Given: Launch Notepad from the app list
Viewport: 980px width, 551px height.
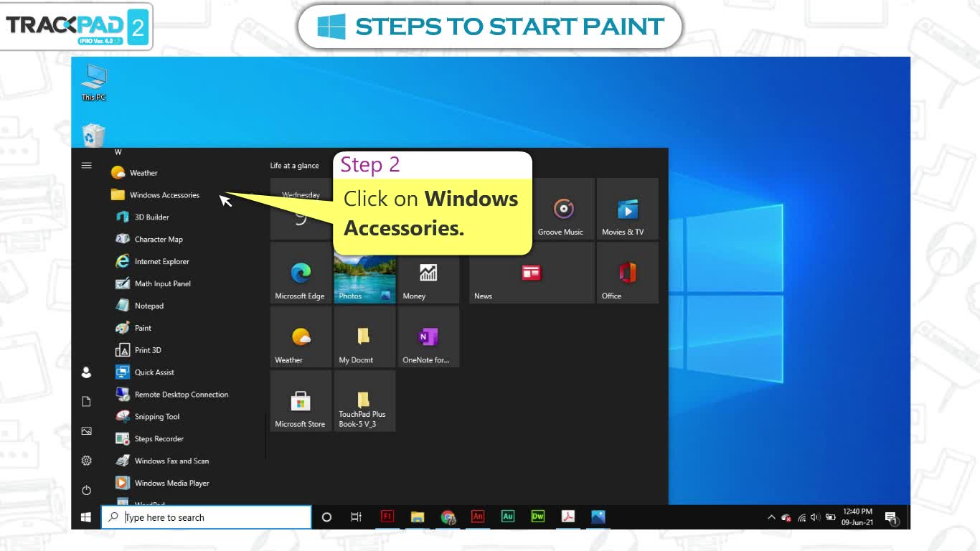Looking at the screenshot, I should click(x=139, y=306).
